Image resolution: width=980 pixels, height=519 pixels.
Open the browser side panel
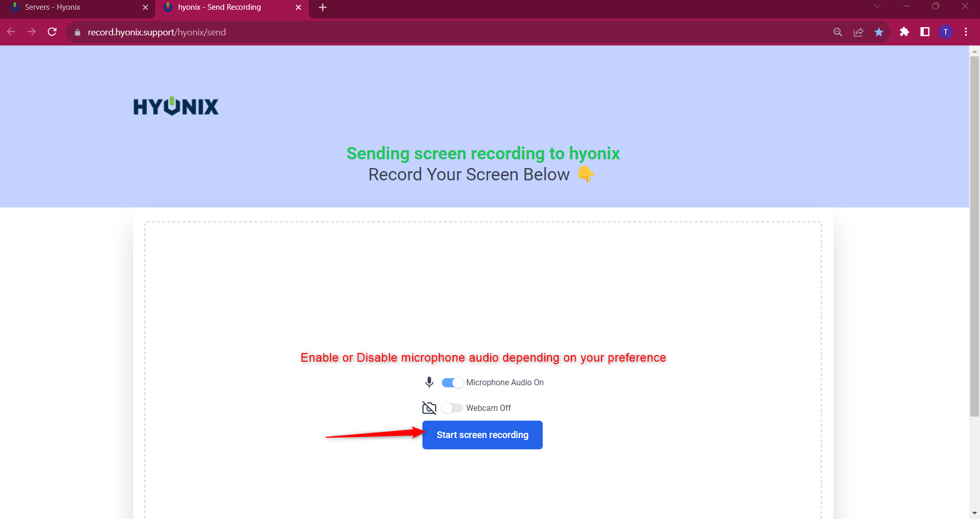point(925,32)
